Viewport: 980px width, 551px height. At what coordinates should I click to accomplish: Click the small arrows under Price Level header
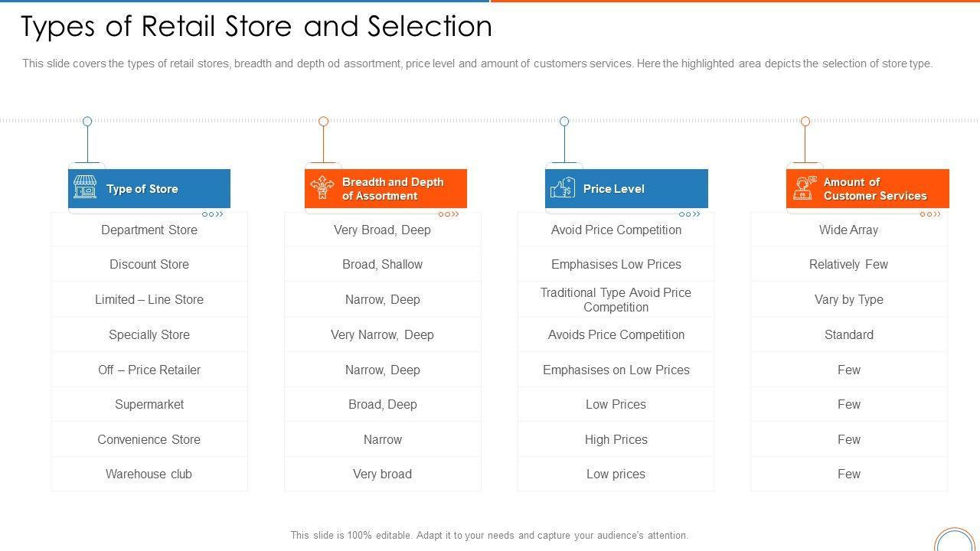[690, 214]
